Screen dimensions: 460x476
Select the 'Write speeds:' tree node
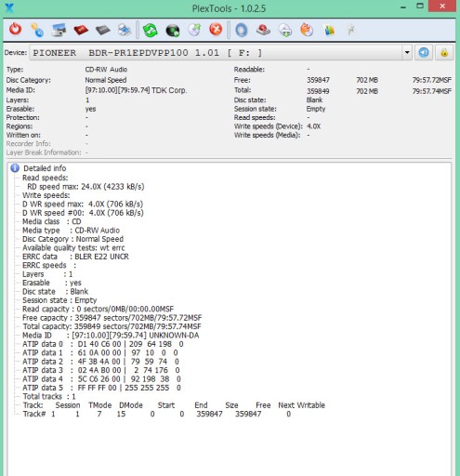(x=46, y=195)
